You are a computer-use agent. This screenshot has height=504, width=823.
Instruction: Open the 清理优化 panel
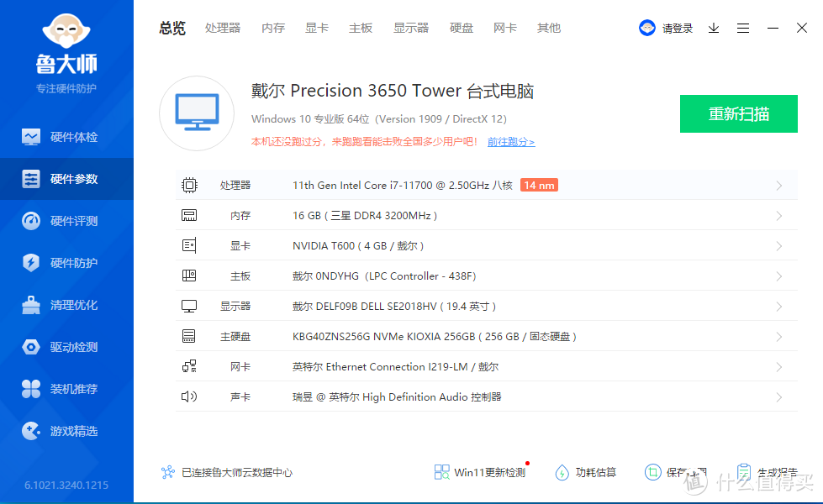click(66, 304)
